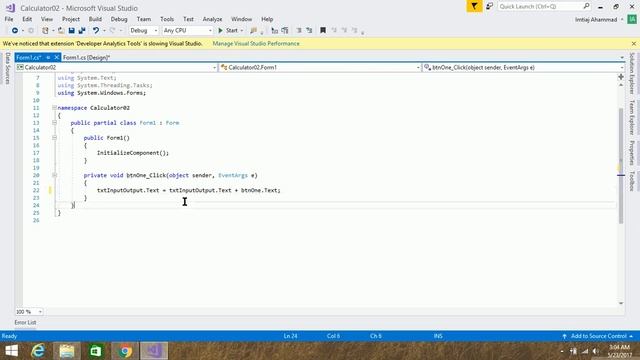Switch to Form1.cs [Design] tab
This screenshot has height=360, width=640.
87,58
